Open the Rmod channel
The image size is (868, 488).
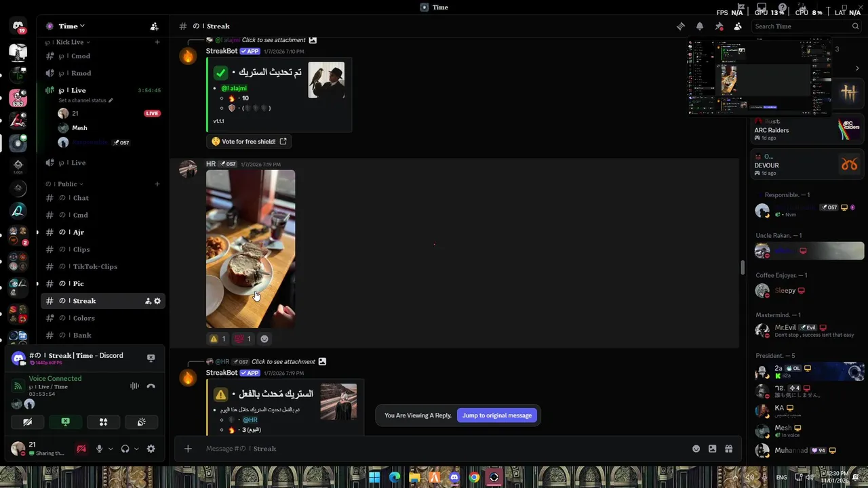click(x=102, y=73)
